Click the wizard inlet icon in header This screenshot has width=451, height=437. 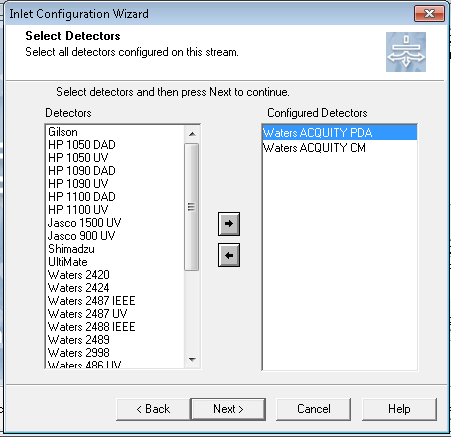click(x=406, y=52)
